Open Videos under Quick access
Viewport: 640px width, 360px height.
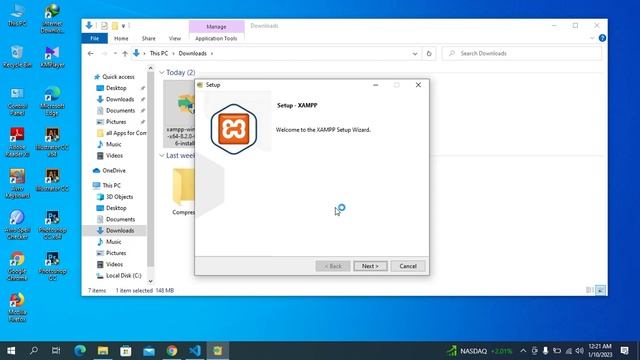(114, 156)
